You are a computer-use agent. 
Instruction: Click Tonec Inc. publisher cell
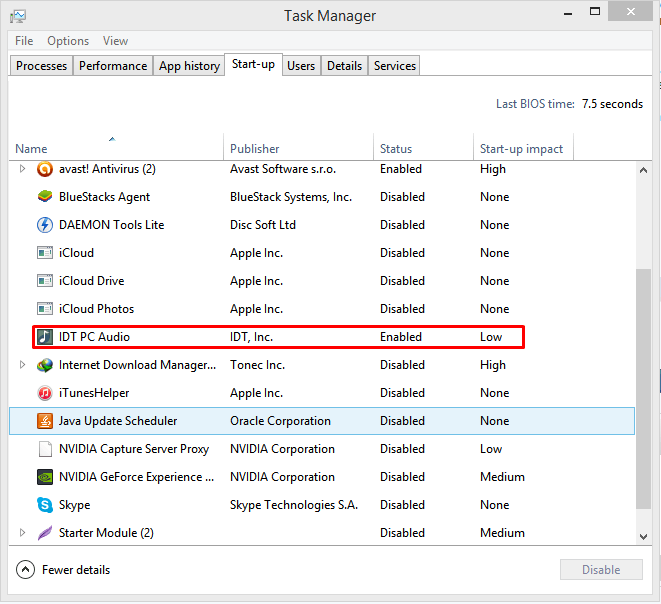257,365
